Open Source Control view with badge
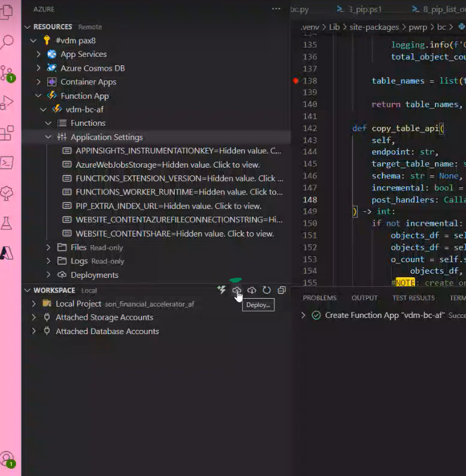 point(7,74)
